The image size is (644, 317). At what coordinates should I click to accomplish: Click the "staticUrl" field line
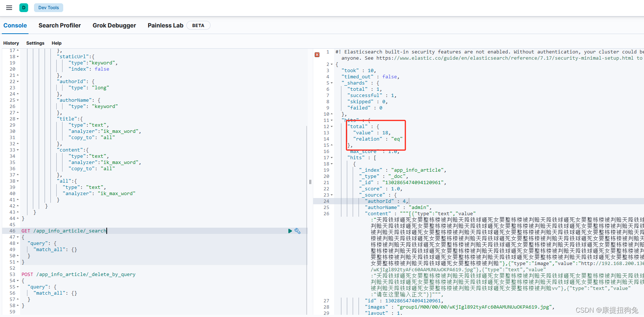click(x=76, y=57)
